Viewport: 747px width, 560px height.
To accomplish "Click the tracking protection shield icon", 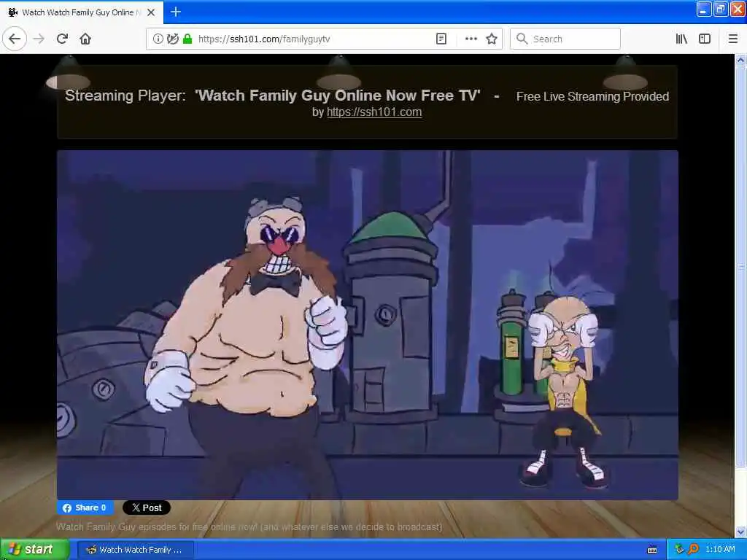I will point(172,39).
